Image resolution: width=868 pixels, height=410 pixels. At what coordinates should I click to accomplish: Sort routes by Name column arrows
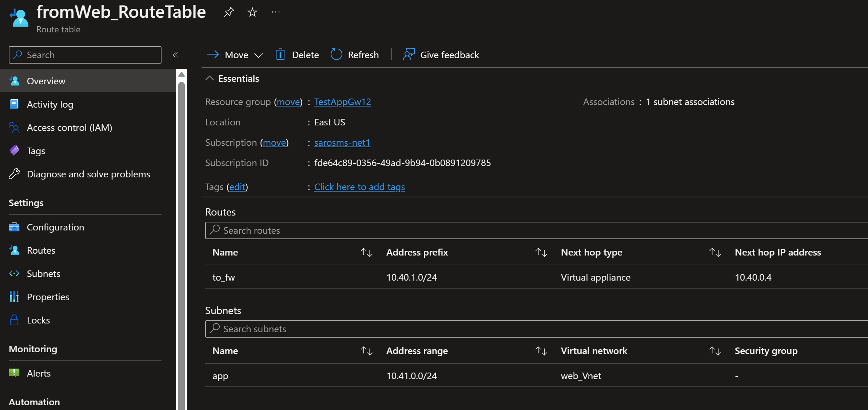point(366,252)
